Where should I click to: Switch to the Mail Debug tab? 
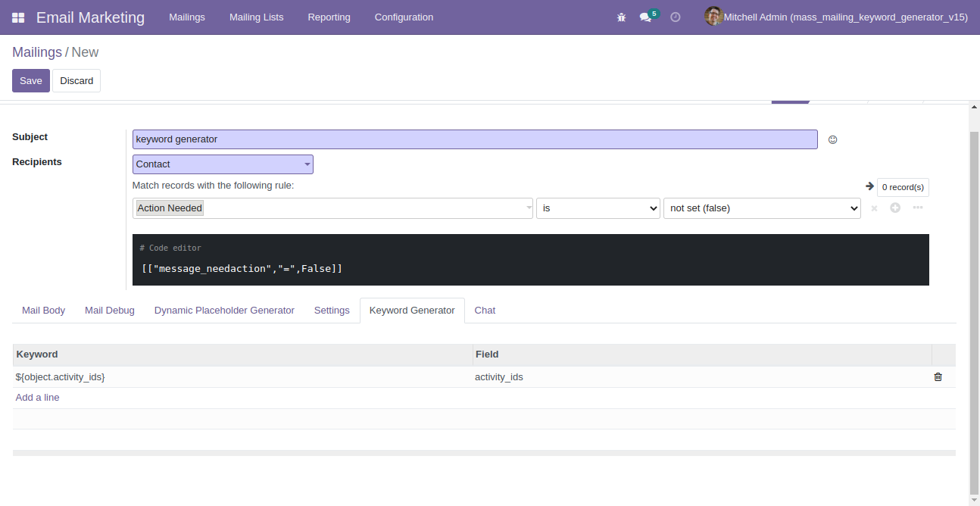pos(110,311)
